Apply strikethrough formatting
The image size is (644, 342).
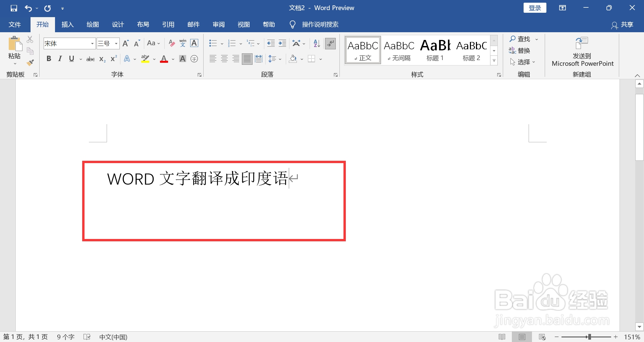tap(91, 59)
